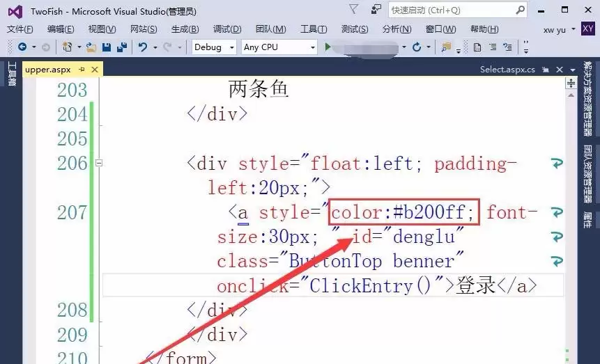600x364 pixels.
Task: Click the Navigate Forward arrow icon
Action: [45, 47]
